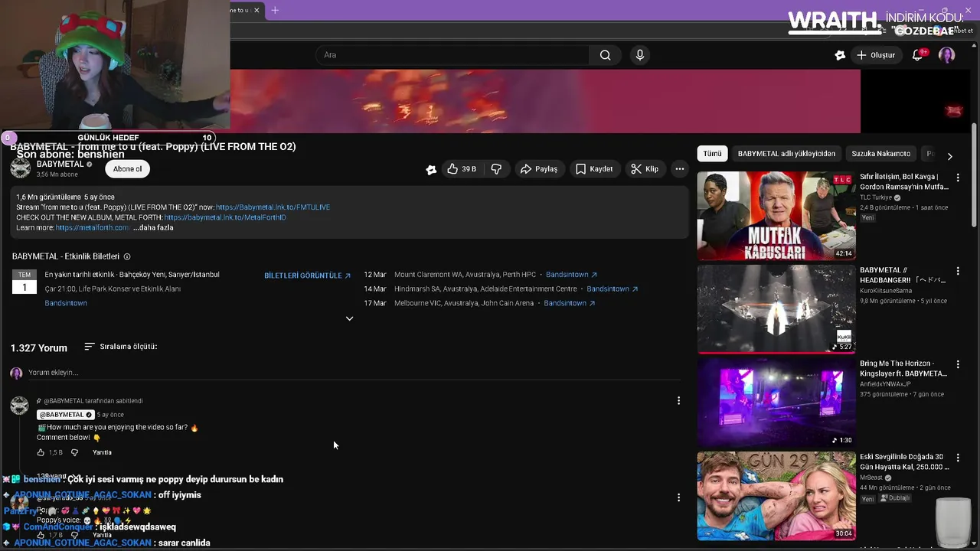Click the Yorum ekleyin comment field
980x551 pixels.
[x=354, y=373]
